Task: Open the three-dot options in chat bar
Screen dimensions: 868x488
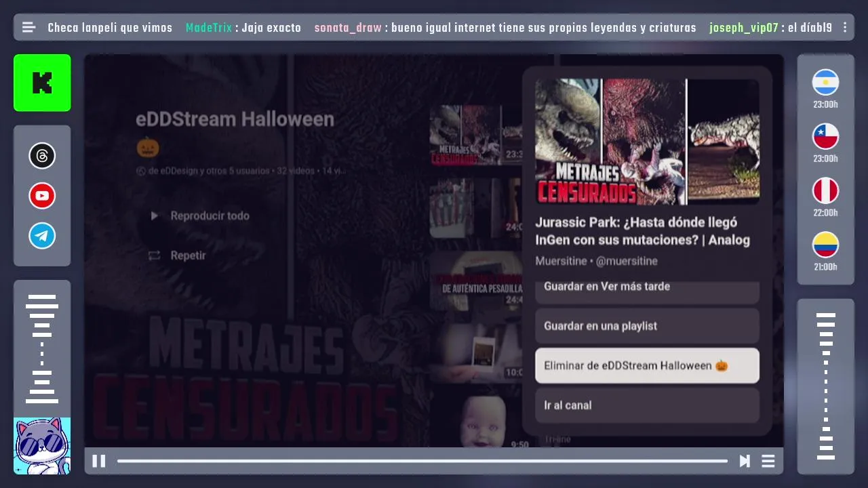Action: point(845,28)
